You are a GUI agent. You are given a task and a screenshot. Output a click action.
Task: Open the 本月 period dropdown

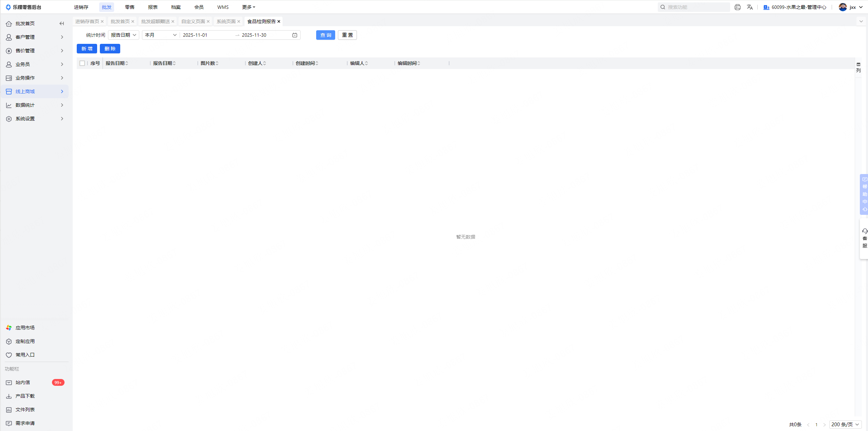click(x=160, y=35)
